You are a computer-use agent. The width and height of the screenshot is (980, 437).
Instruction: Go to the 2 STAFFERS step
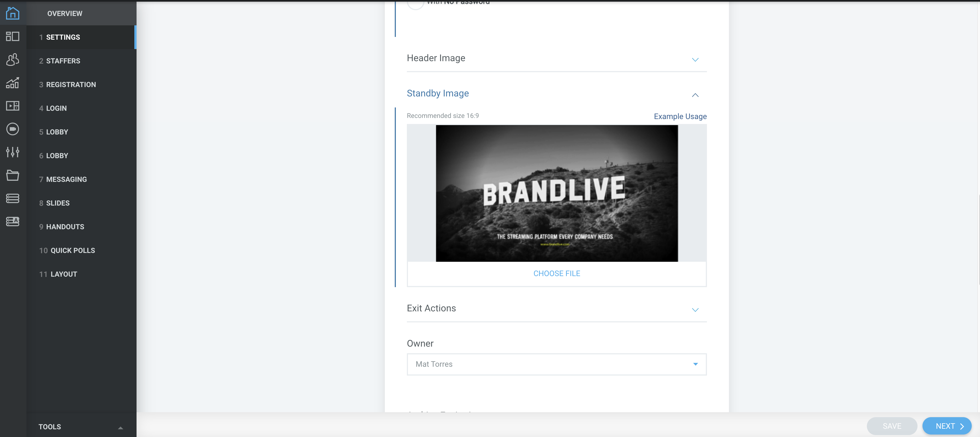tap(81, 61)
